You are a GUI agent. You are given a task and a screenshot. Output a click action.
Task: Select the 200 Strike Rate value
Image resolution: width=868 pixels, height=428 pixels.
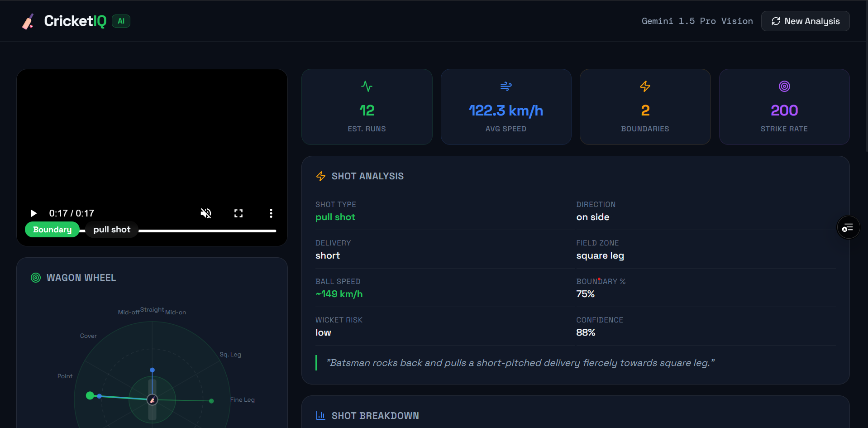click(x=784, y=111)
